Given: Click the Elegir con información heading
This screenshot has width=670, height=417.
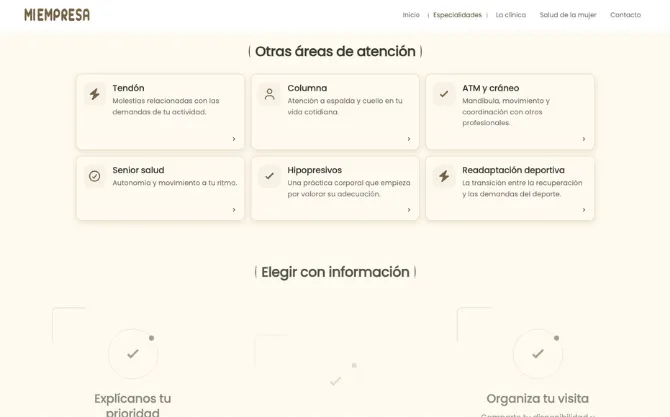Looking at the screenshot, I should 335,272.
